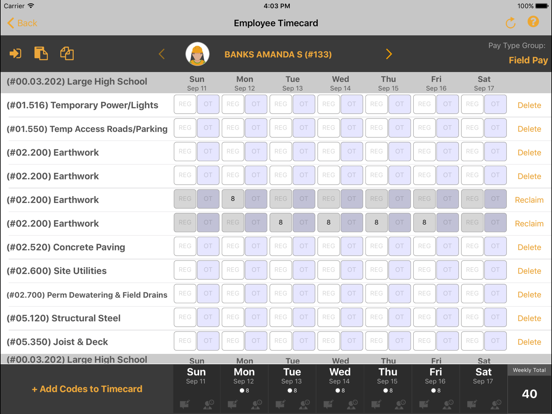Image resolution: width=552 pixels, height=414 pixels.
Task: Open the Wednesday Sep 14 note icon in the bottom bar
Action: [x=328, y=404]
